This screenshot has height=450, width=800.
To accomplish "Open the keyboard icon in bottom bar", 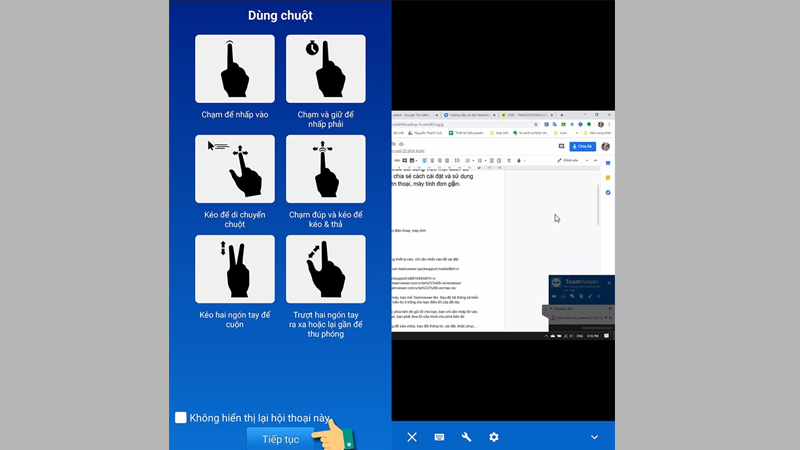I will pos(439,437).
